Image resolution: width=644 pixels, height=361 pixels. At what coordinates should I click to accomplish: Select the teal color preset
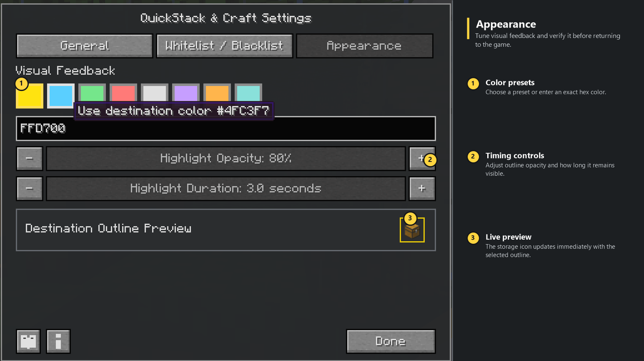point(248,93)
